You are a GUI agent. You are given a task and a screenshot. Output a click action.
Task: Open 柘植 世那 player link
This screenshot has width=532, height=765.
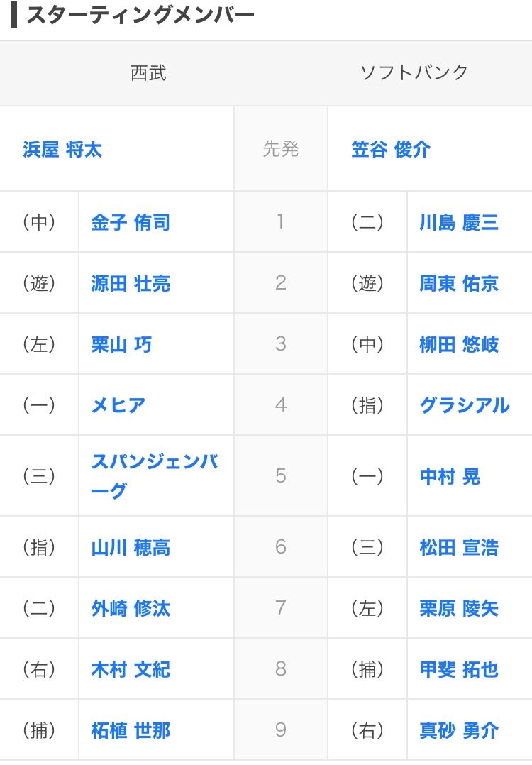[x=131, y=730]
